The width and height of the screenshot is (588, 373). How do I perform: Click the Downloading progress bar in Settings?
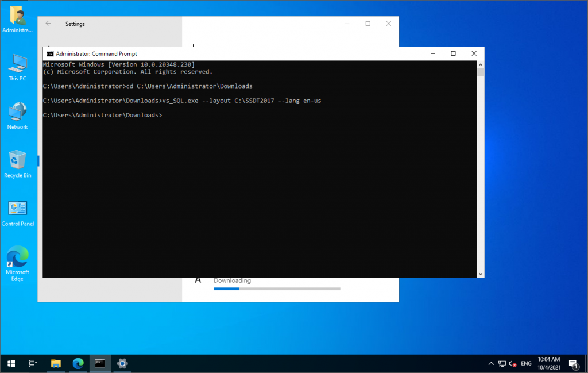[x=277, y=289]
